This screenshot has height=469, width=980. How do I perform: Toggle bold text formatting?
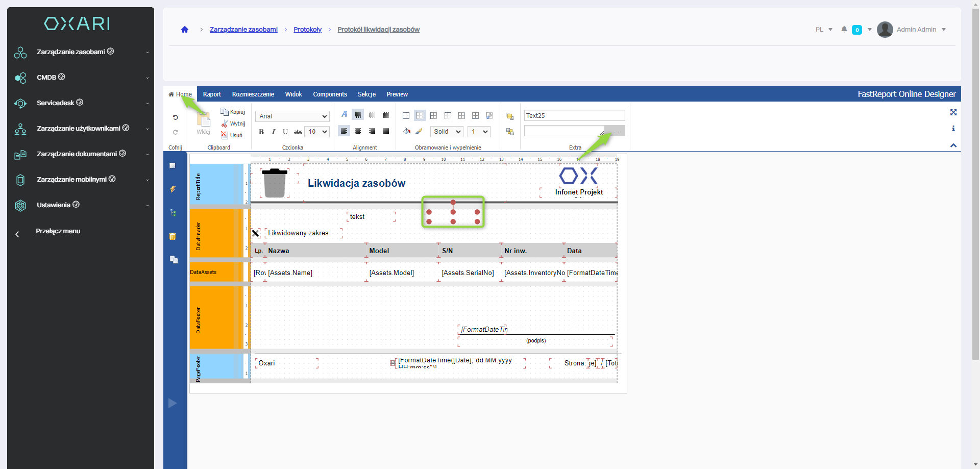point(261,132)
